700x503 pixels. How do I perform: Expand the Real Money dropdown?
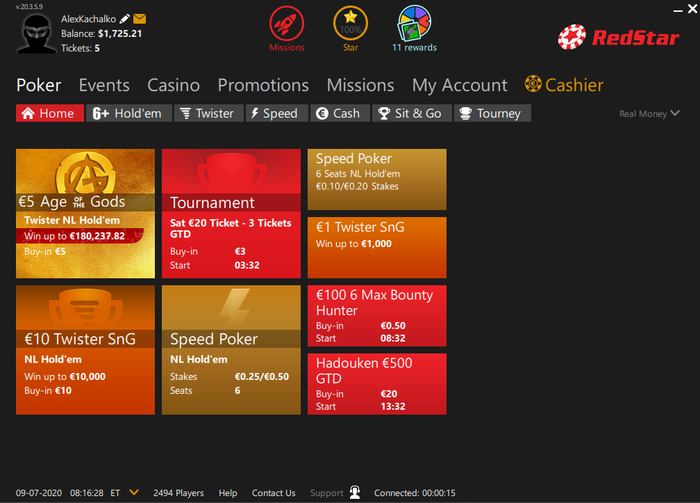click(649, 114)
